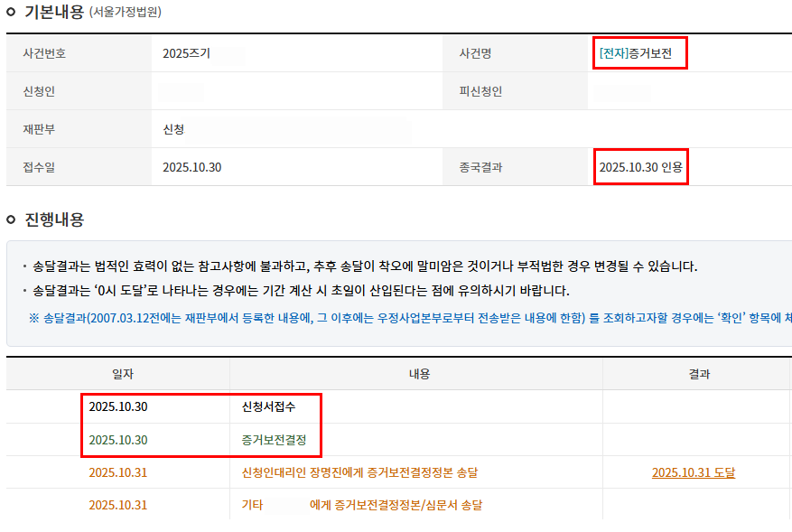The image size is (792, 532).
Task: Select the [전자]증거보전 case name value
Action: (635, 53)
